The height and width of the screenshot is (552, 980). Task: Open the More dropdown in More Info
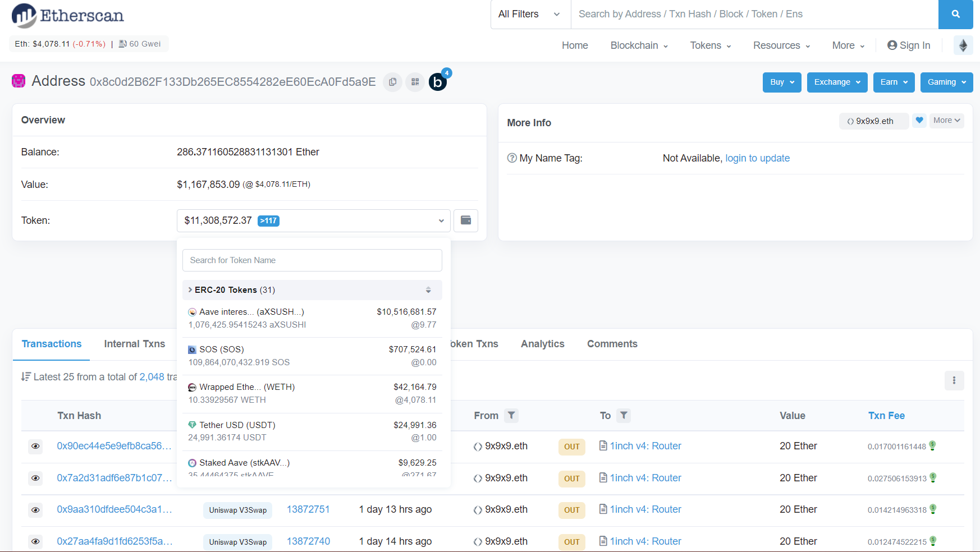click(x=946, y=120)
